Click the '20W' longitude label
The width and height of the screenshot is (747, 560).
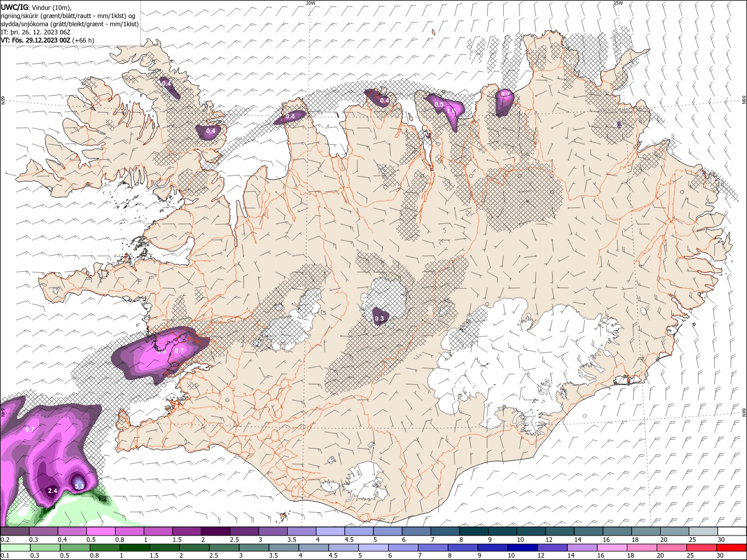click(x=310, y=3)
